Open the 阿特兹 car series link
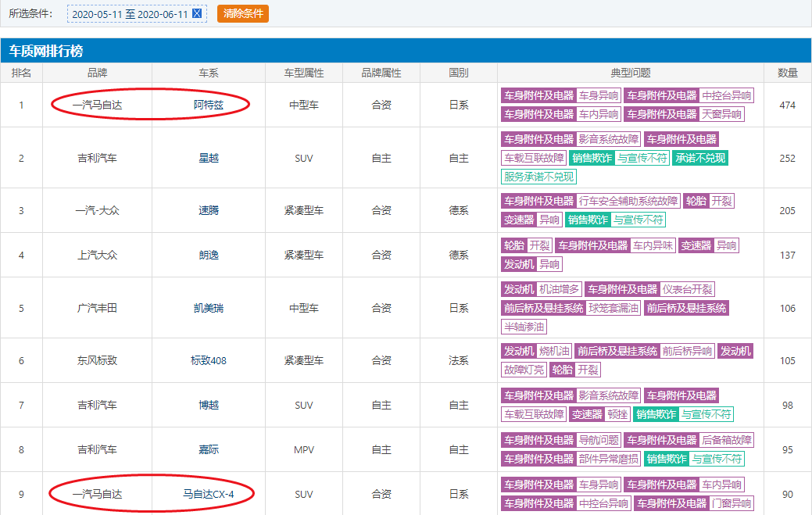 coord(209,105)
